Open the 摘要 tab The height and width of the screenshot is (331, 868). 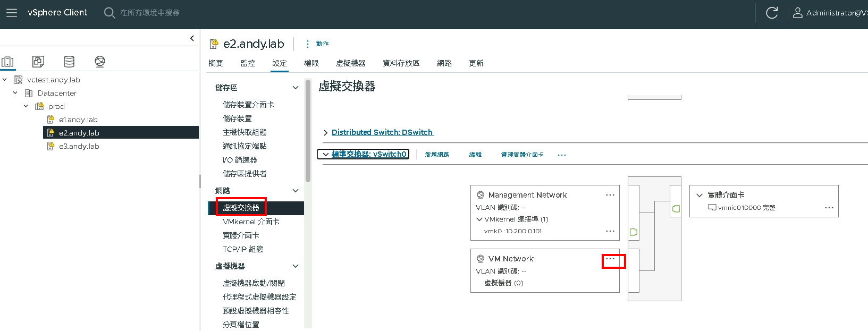pos(216,63)
